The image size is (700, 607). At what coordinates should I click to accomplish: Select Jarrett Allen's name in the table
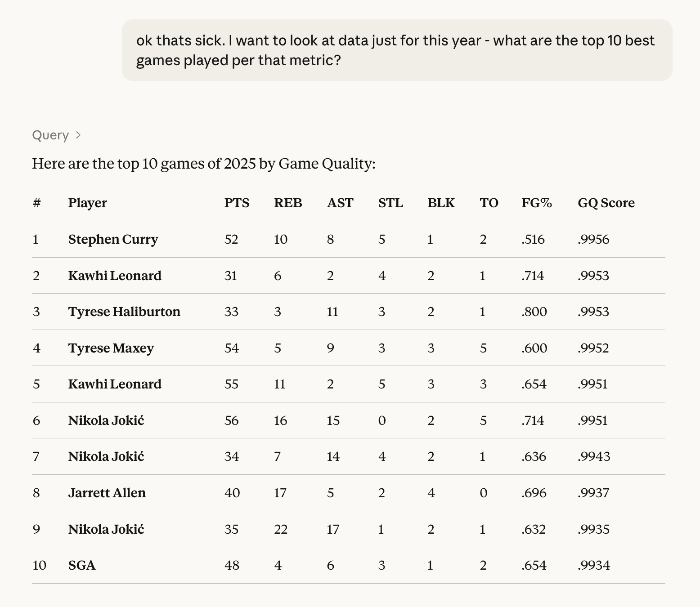107,493
